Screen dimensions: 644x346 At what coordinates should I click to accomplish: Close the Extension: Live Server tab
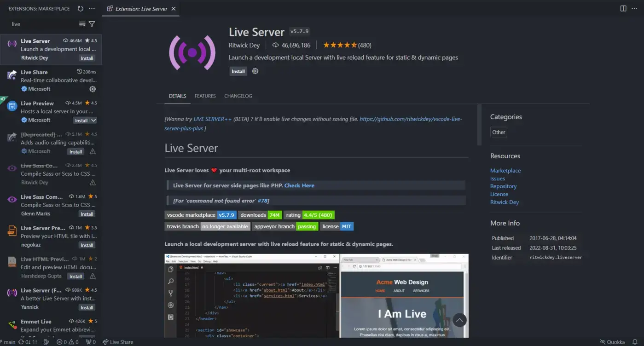pyautogui.click(x=174, y=9)
